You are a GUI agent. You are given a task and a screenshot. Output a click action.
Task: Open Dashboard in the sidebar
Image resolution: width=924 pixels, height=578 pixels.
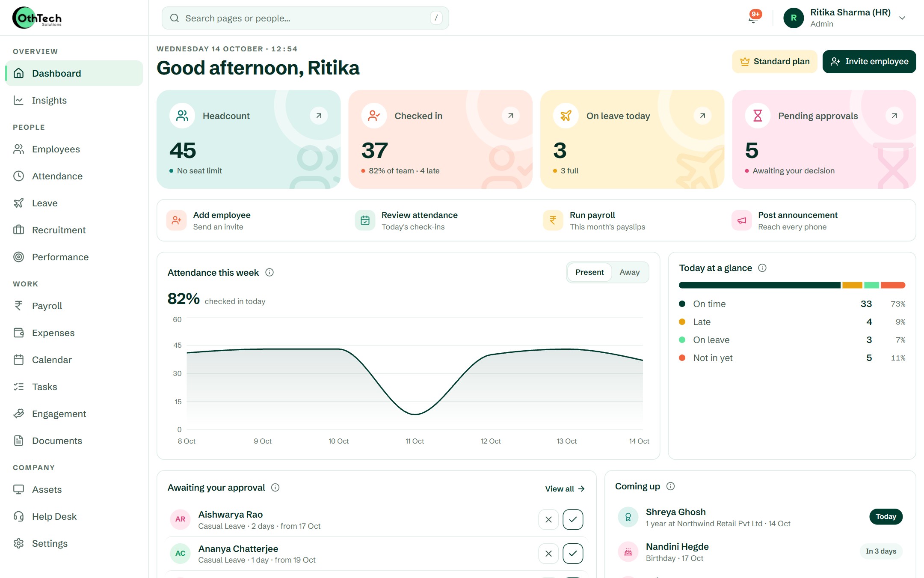click(74, 73)
